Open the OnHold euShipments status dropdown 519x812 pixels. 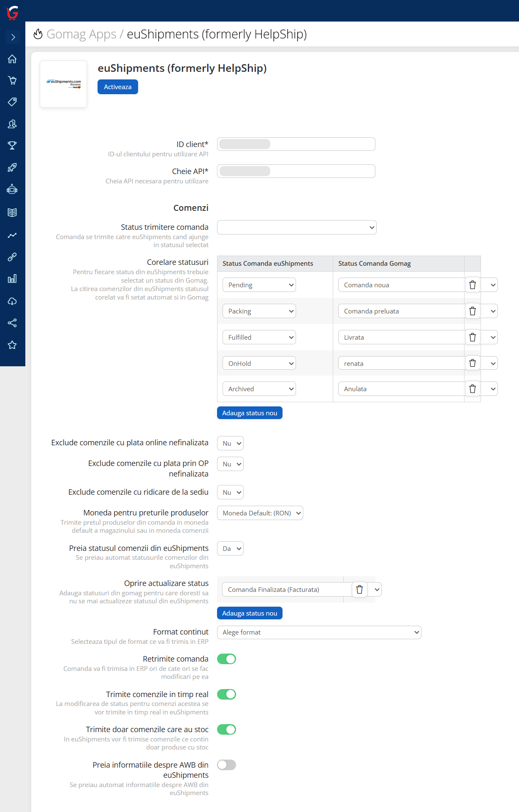coord(259,363)
